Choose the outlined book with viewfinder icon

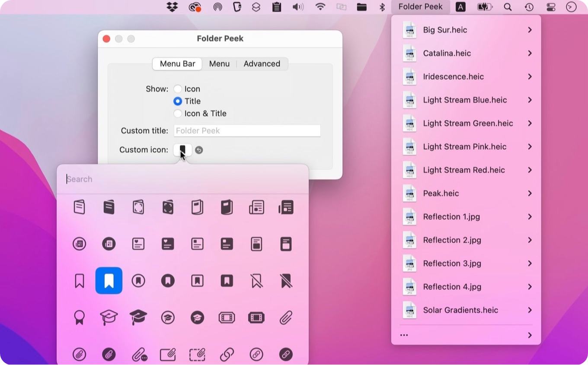click(x=138, y=207)
